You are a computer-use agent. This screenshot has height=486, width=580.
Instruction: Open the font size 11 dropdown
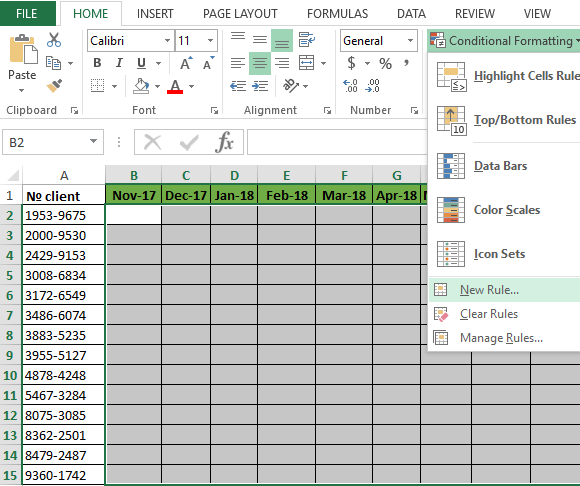(x=210, y=40)
